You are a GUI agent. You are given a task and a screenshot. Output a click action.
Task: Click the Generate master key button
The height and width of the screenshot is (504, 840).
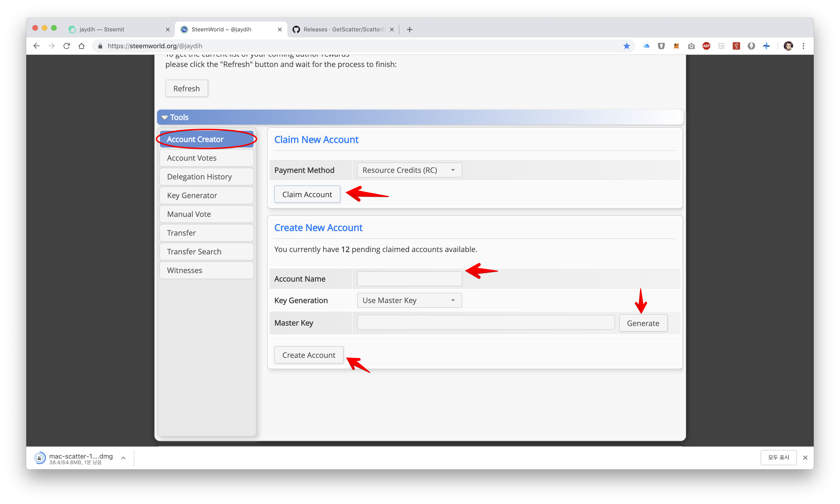[x=643, y=323]
